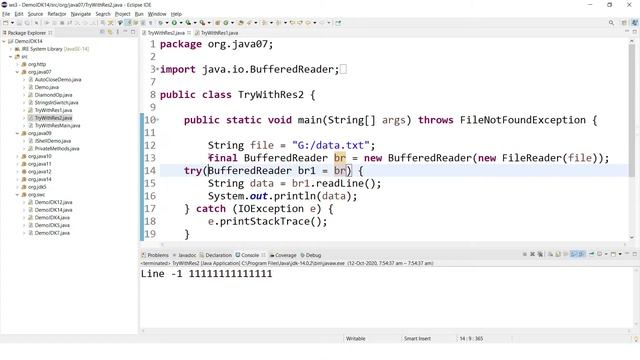Viewport: 640px width, 360px height.
Task: Open the Run button dropdown arrow
Action: pos(181,23)
